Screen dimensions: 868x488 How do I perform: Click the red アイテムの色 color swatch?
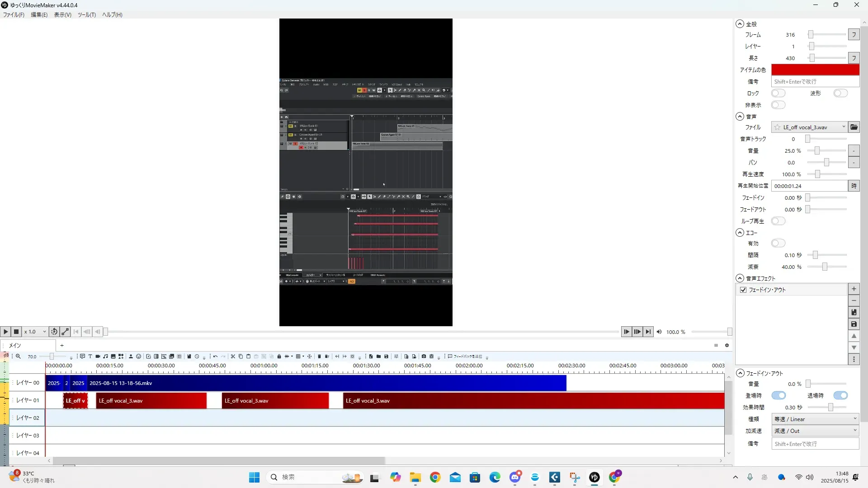(x=815, y=70)
